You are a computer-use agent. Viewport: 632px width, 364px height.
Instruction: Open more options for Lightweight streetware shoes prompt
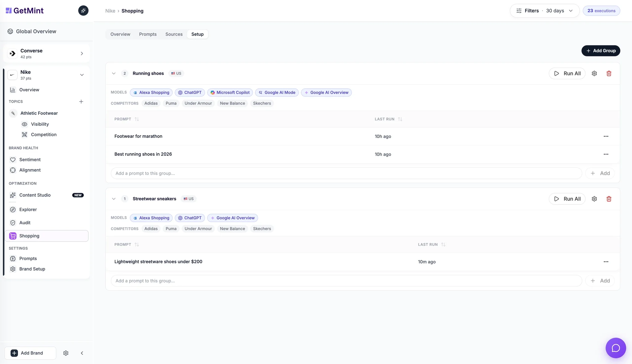click(606, 262)
